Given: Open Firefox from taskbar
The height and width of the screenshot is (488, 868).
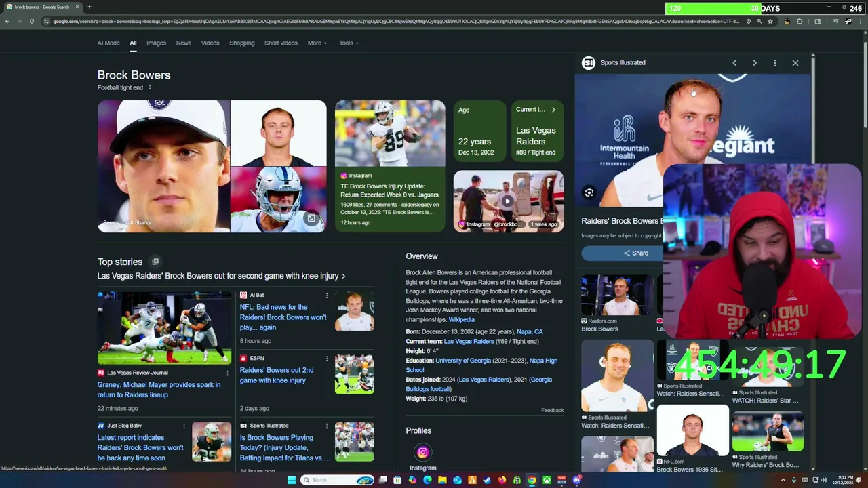Looking at the screenshot, I should pyautogui.click(x=502, y=480).
